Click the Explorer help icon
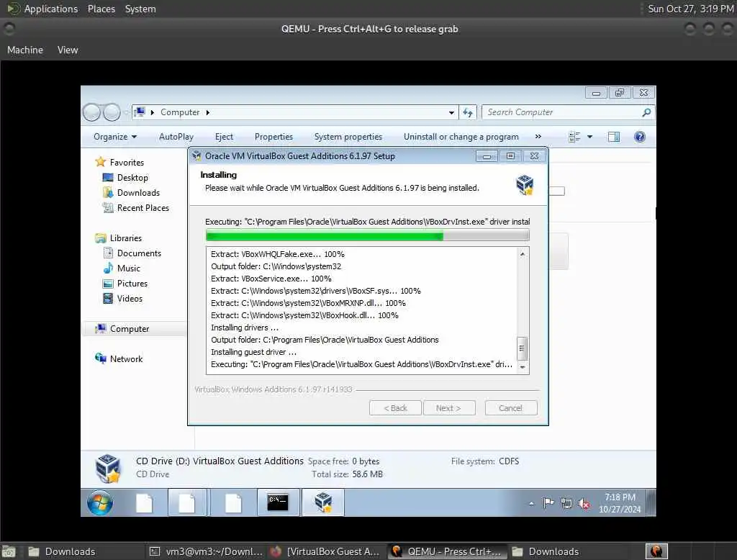Viewport: 737px width, 560px height. tap(639, 137)
